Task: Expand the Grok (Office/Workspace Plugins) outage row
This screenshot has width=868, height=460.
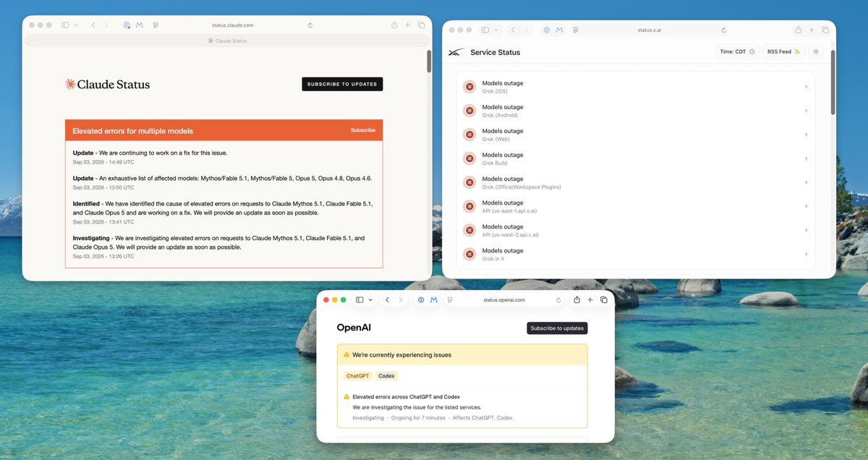Action: point(636,182)
